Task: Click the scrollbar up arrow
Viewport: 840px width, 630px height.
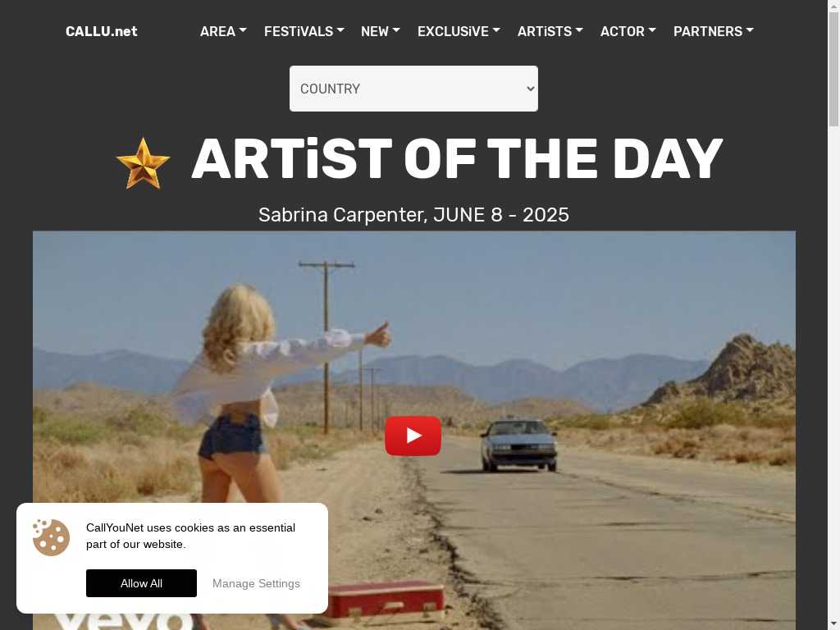Action: tap(833, 5)
